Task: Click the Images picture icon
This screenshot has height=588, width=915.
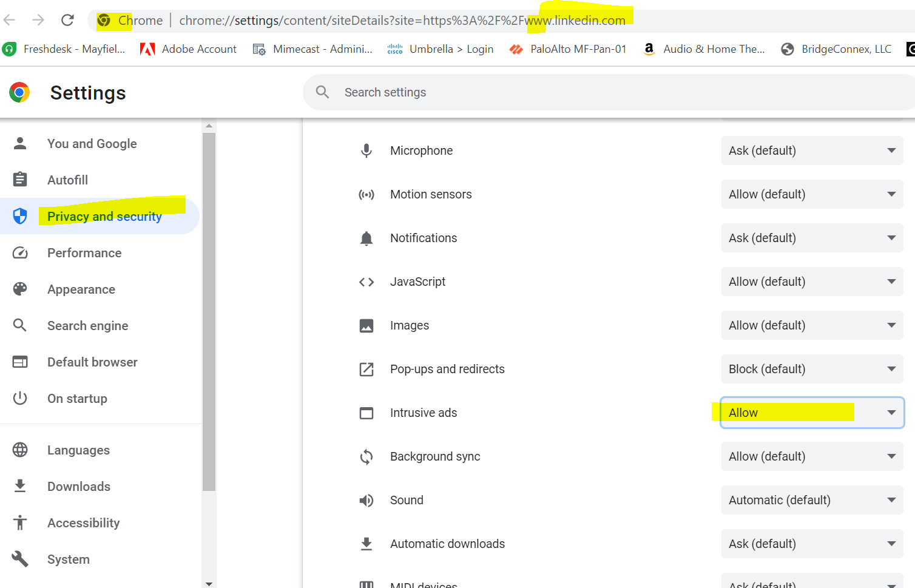Action: pos(366,326)
